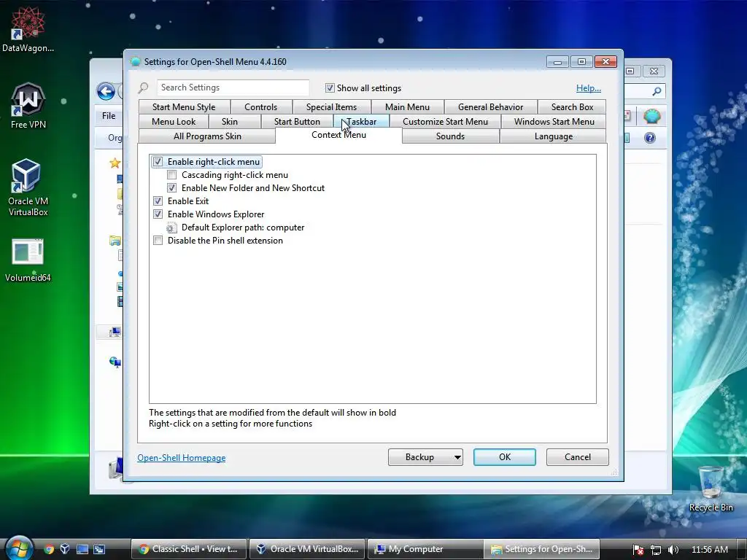Switch to the Menu Look tab

pos(174,122)
